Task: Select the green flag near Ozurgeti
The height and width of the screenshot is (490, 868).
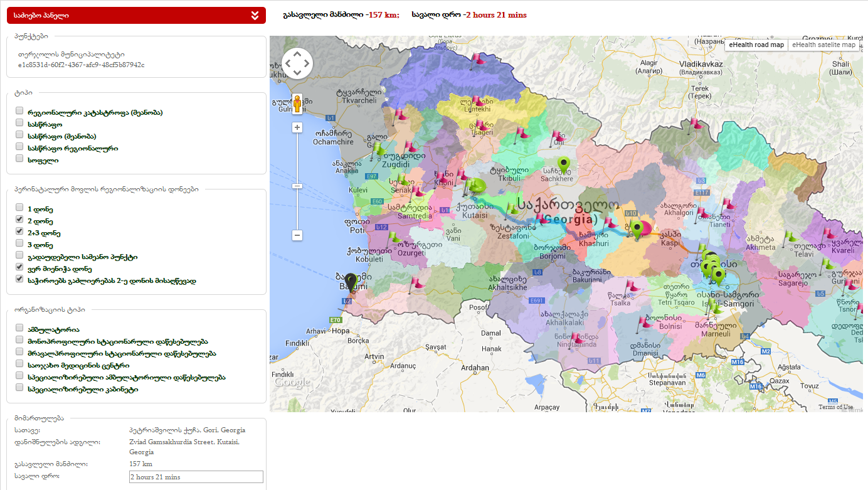Action: 394,237
